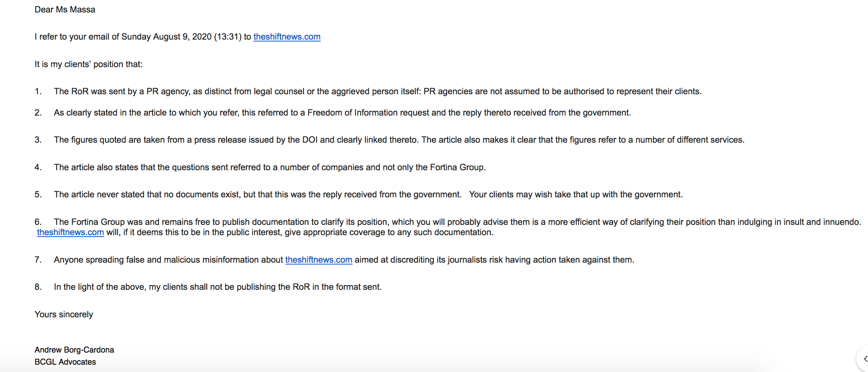Click point 7 text about malicious misinformation
This screenshot has width=868, height=372.
169,260
